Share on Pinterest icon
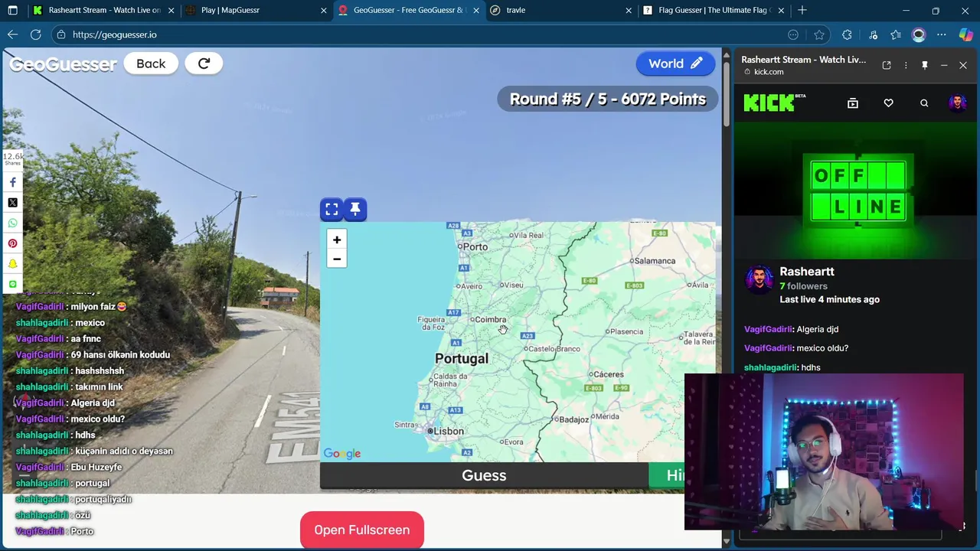The height and width of the screenshot is (551, 980). 12,243
